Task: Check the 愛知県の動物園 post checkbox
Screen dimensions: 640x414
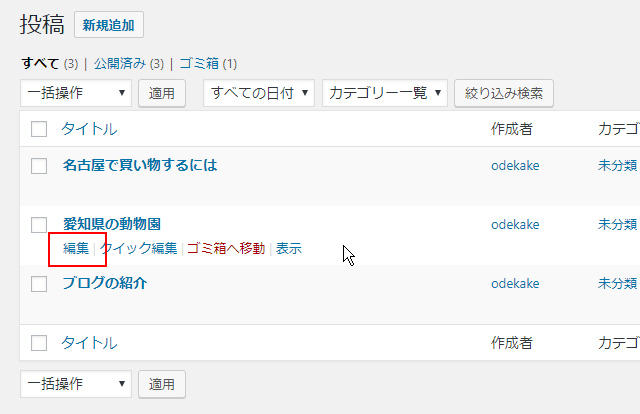Action: click(39, 225)
